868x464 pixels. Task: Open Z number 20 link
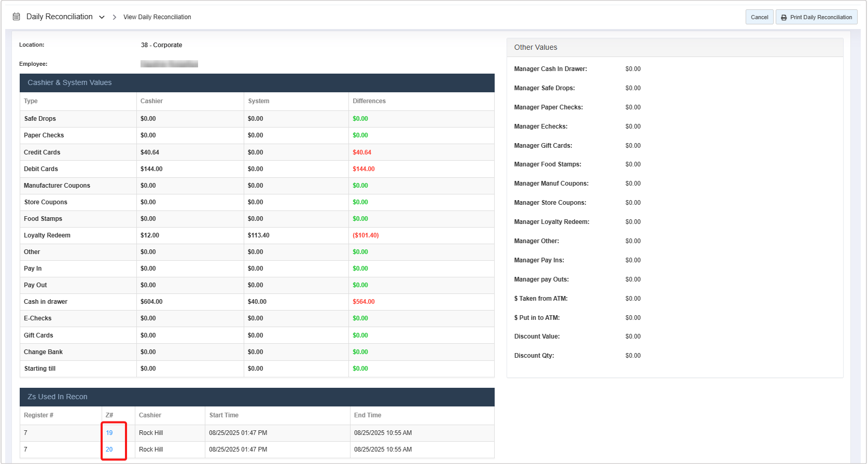109,449
